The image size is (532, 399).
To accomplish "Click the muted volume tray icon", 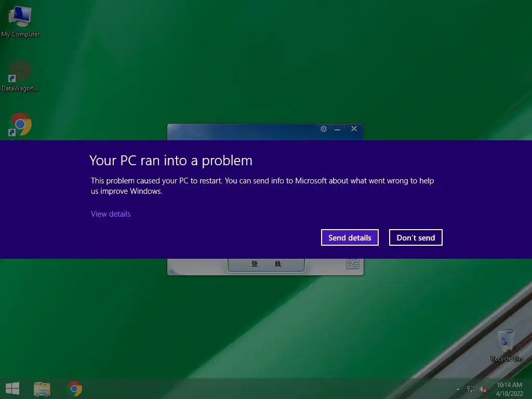I will click(x=483, y=389).
